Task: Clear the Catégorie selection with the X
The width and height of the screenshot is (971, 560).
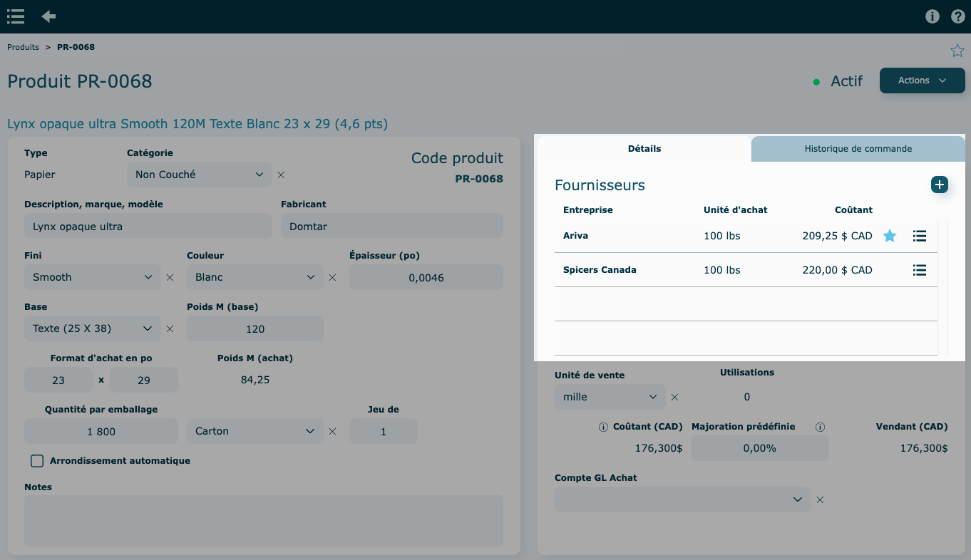Action: [x=281, y=175]
